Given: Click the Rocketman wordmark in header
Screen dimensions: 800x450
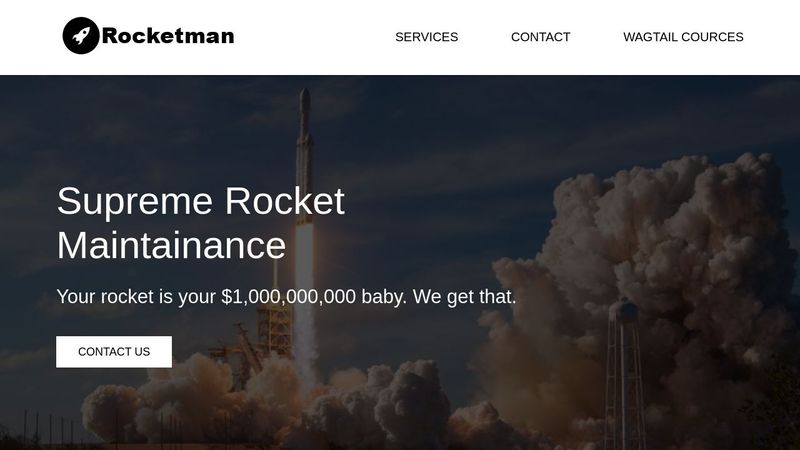Looking at the screenshot, I should coord(168,36).
